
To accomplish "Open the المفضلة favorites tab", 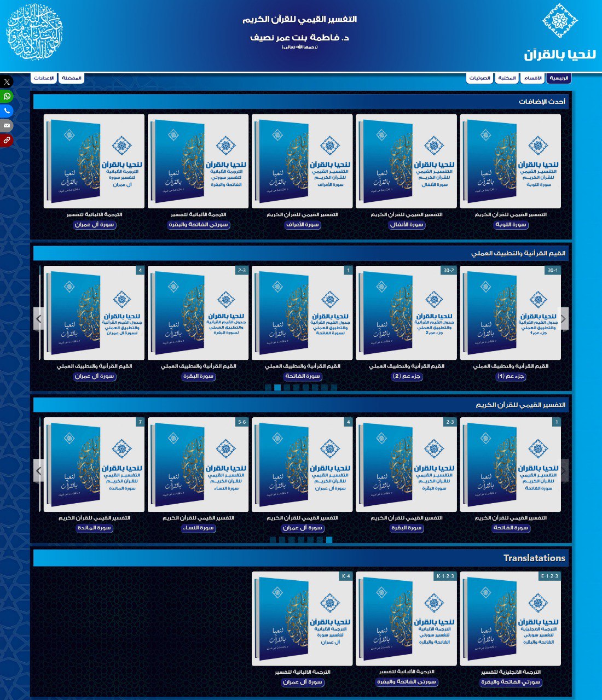I will click(71, 78).
